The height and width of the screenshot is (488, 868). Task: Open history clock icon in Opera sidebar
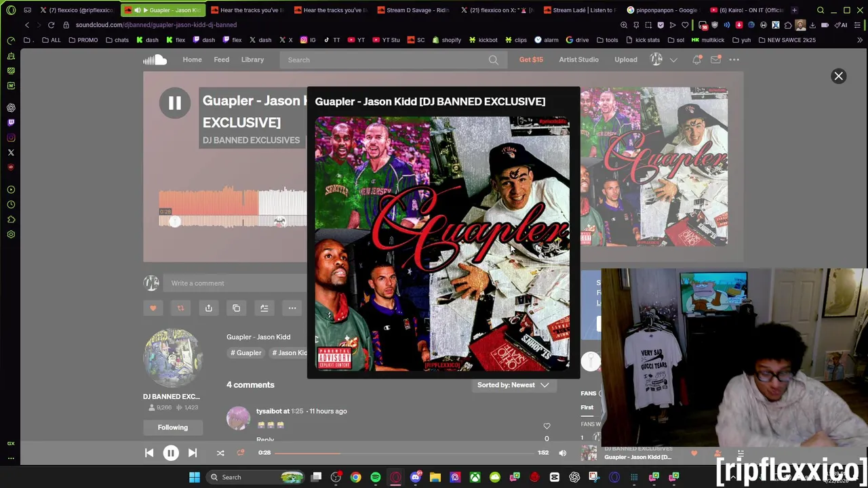point(11,205)
